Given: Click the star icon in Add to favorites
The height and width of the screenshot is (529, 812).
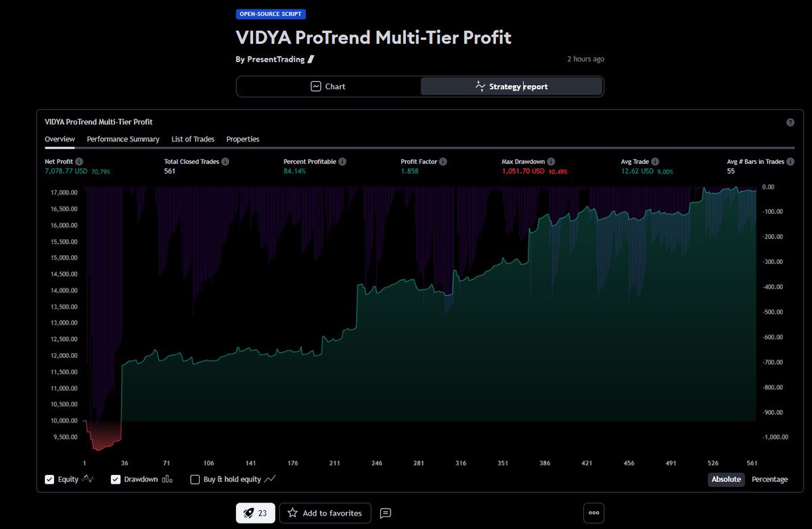Looking at the screenshot, I should (292, 513).
